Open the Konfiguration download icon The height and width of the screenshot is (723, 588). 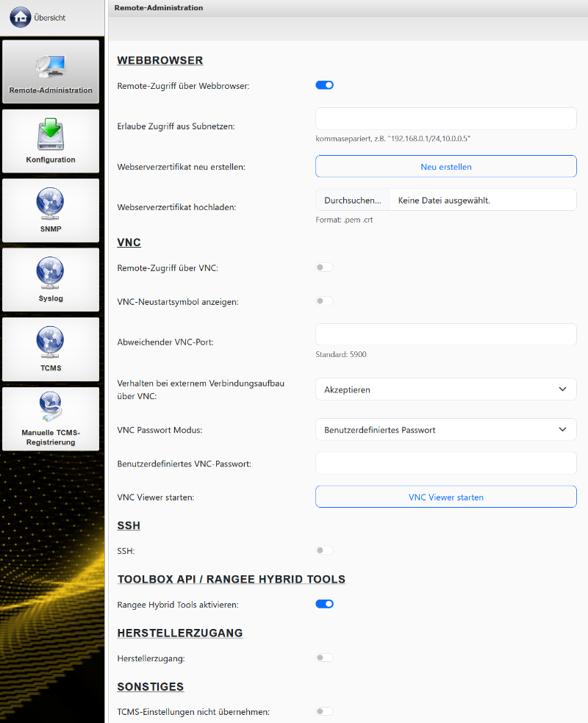pos(51,137)
